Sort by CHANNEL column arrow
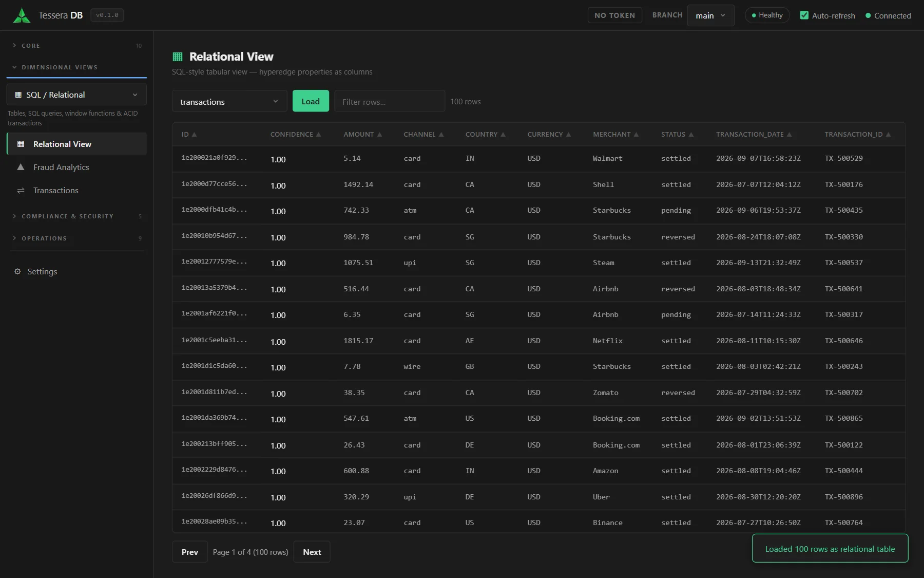Screen dimensions: 924x578 pos(441,135)
